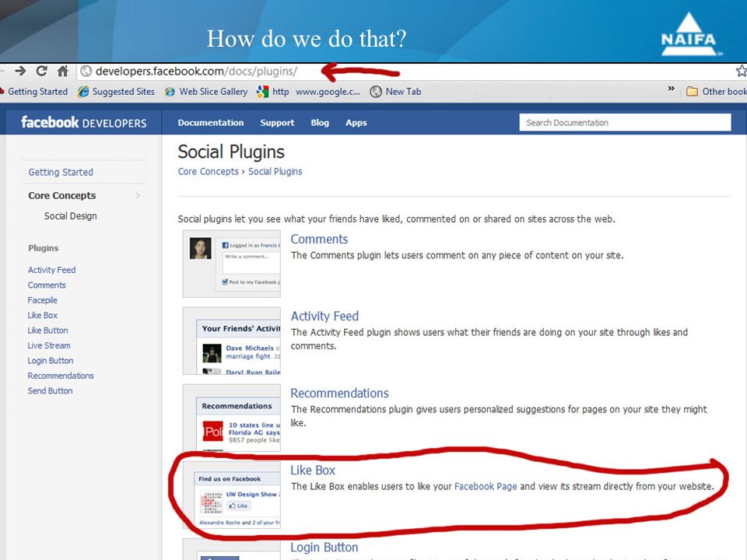Go to the browser home page icon
Screen dimensions: 747x560
pos(63,72)
